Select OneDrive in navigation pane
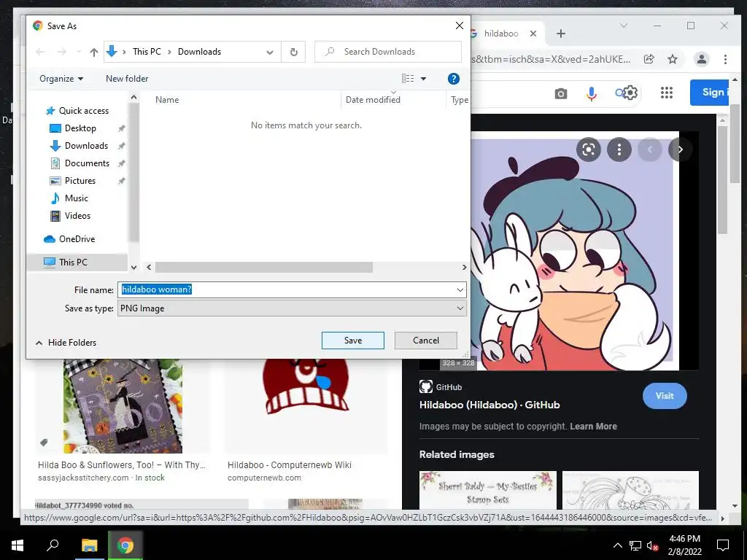Image resolution: width=747 pixels, height=560 pixels. tap(77, 239)
